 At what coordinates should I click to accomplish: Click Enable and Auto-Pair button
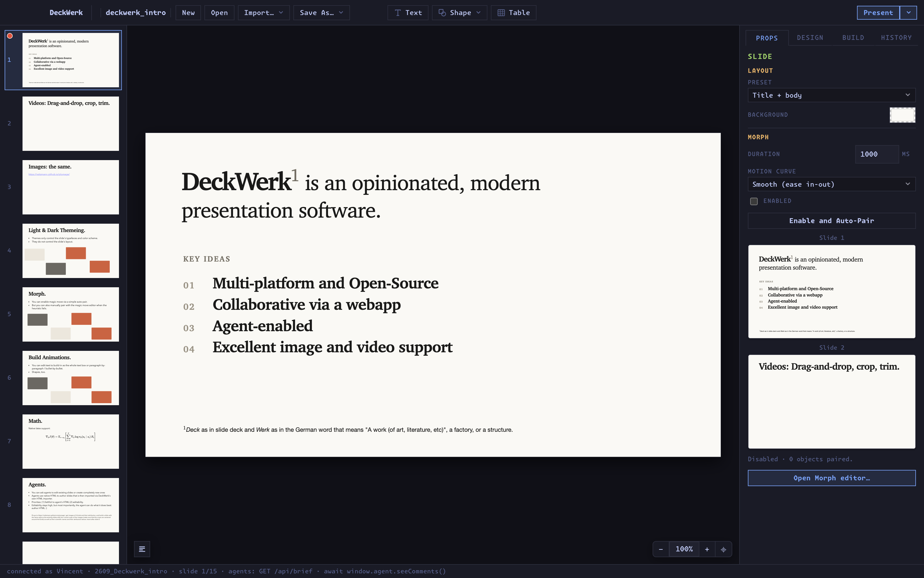pyautogui.click(x=831, y=221)
